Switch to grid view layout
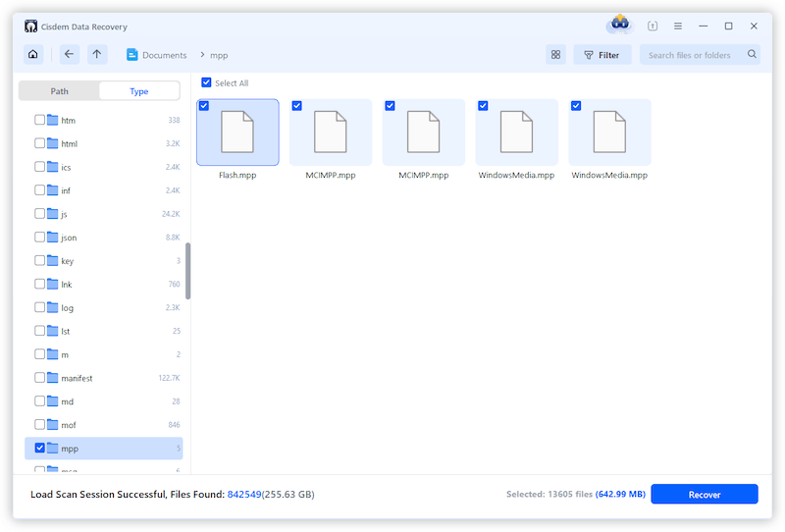The width and height of the screenshot is (785, 532). pos(555,55)
